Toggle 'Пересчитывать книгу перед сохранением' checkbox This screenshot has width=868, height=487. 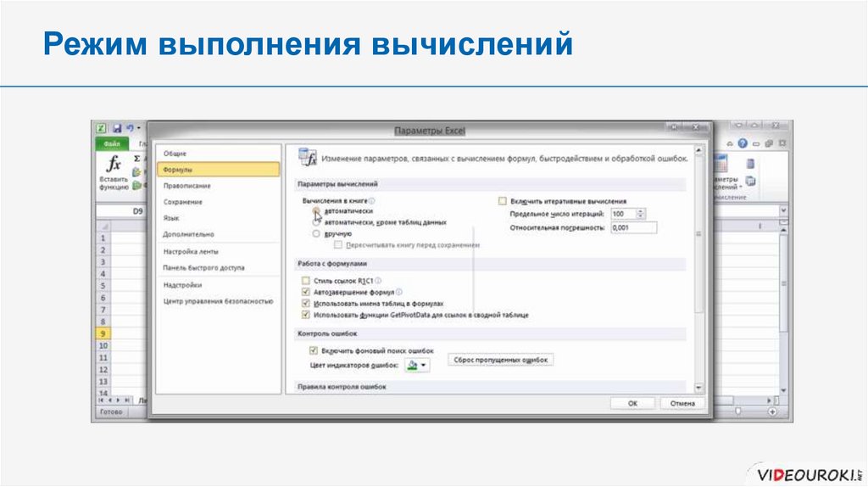point(337,245)
